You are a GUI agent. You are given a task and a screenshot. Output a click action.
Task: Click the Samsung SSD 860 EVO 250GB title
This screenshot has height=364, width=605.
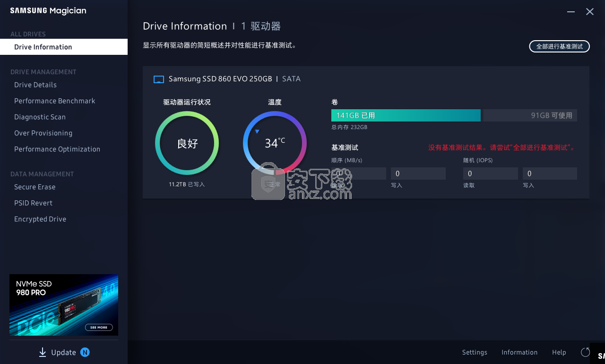tap(220, 79)
